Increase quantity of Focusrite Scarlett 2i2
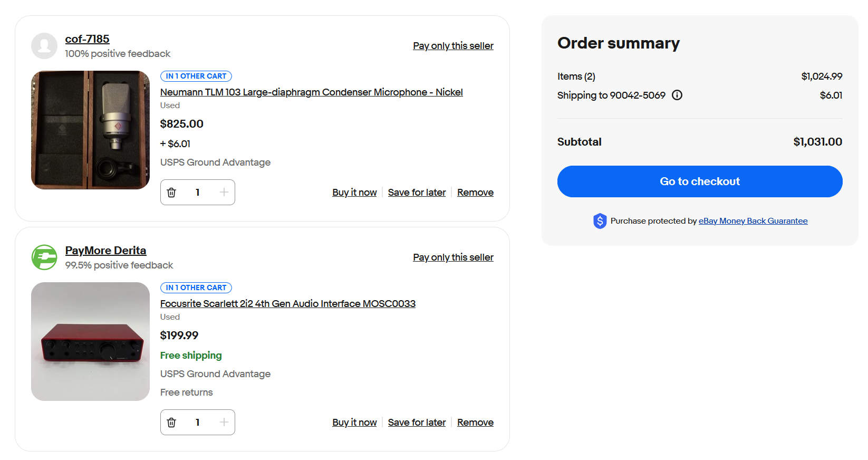Viewport: 868px width, 460px height. tap(224, 423)
